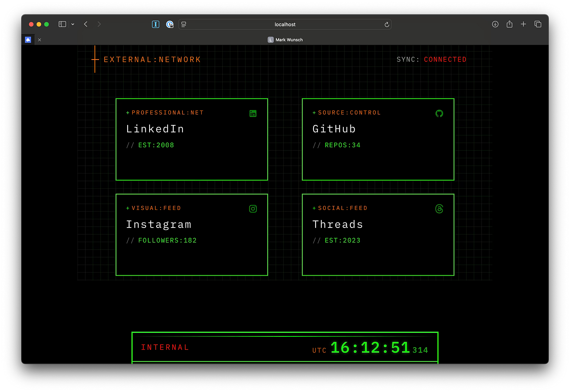Select the FOLLOWERS:182 text
570x392 pixels.
pos(168,240)
